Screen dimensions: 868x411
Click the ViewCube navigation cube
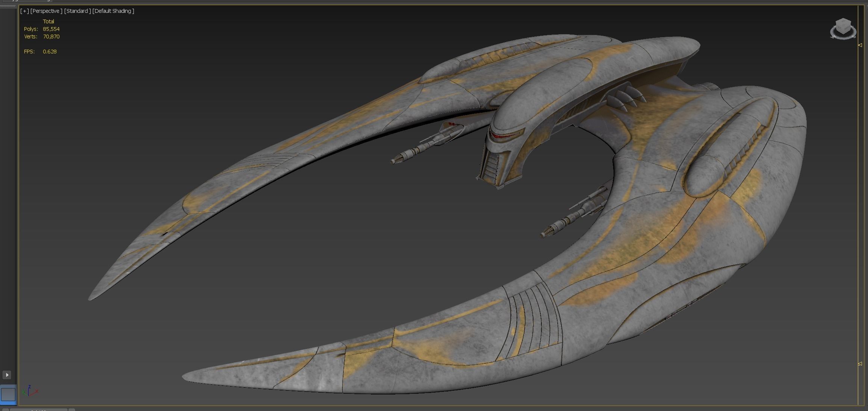tap(843, 26)
